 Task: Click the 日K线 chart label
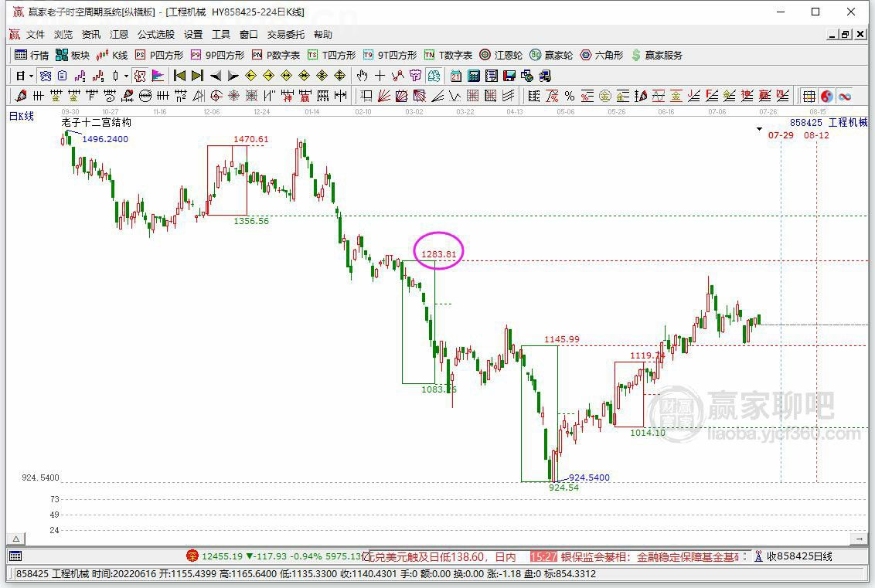[x=22, y=116]
